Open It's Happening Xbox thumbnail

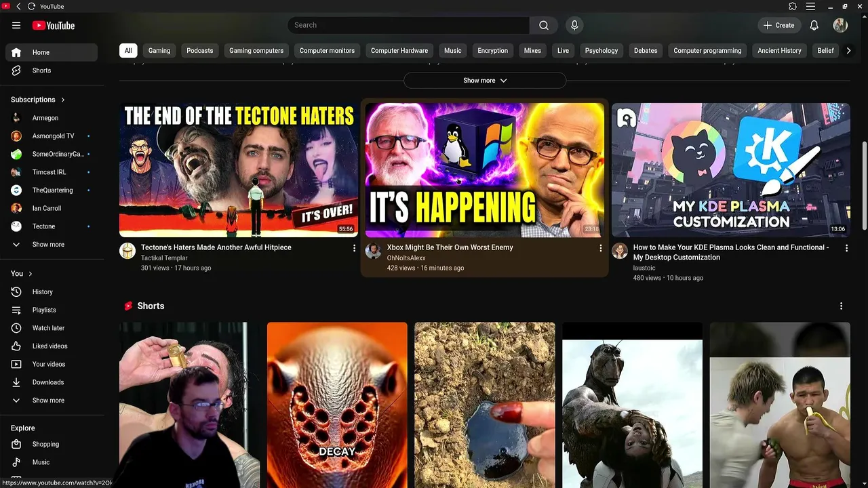[485, 169]
